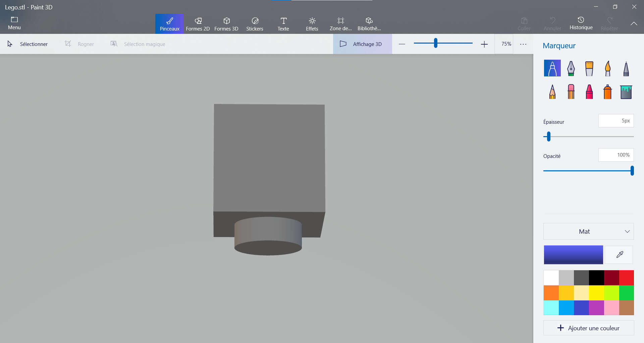This screenshot has width=644, height=343.
Task: Select the gold yellow swatch
Action: (566, 293)
